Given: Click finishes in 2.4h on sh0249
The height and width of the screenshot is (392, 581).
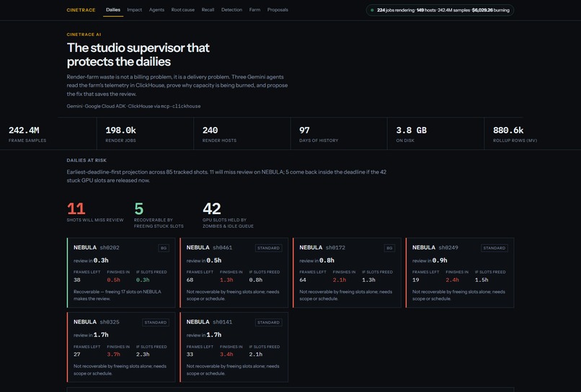Looking at the screenshot, I should pos(452,280).
